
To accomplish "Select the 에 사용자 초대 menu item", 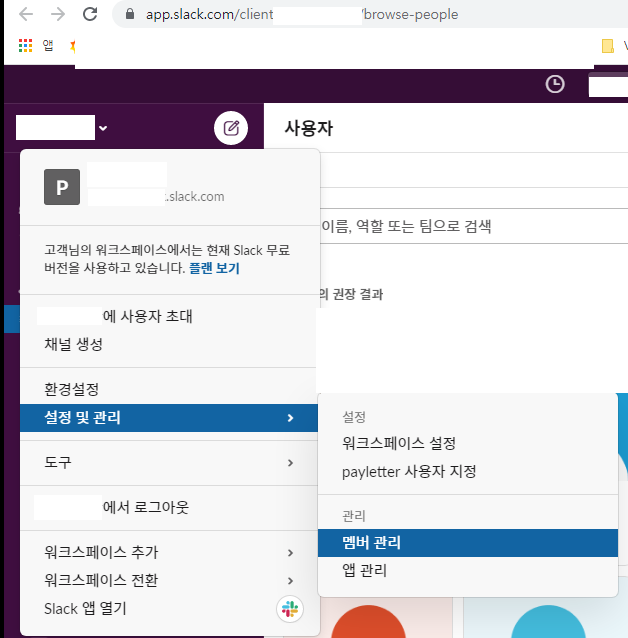I will click(x=168, y=316).
